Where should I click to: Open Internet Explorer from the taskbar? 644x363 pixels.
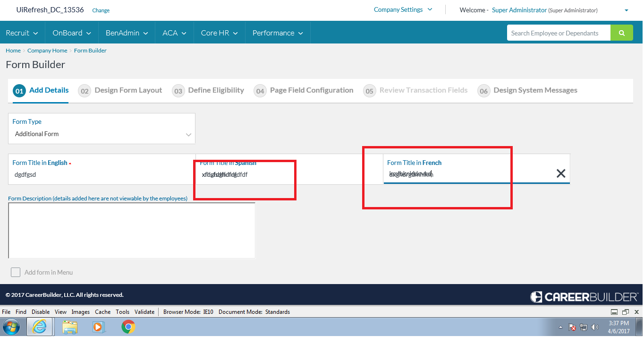39,327
